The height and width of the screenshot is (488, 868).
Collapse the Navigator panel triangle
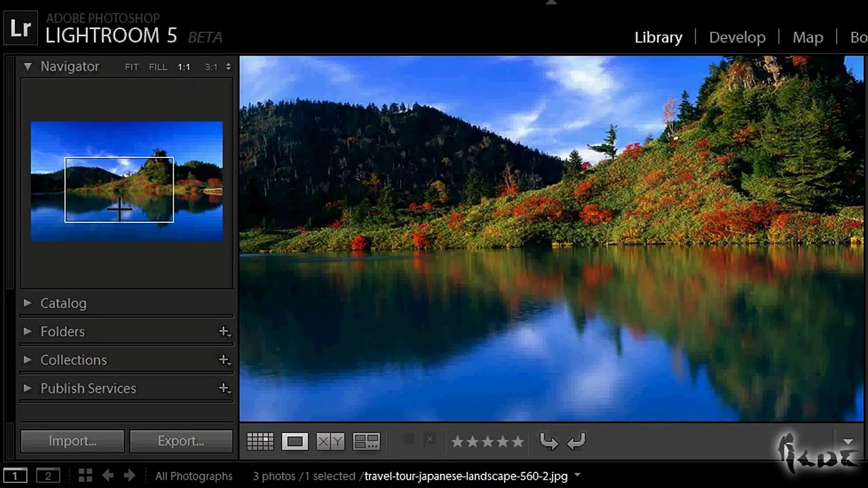pyautogui.click(x=28, y=66)
